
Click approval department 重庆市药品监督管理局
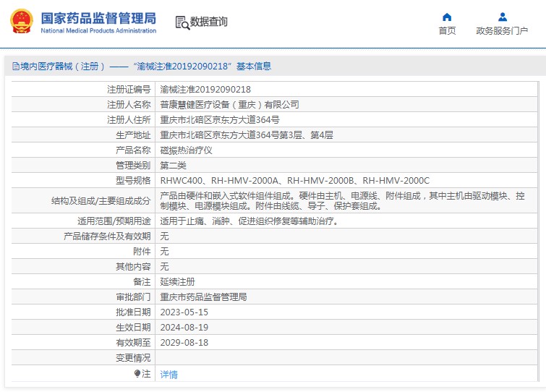204,297
